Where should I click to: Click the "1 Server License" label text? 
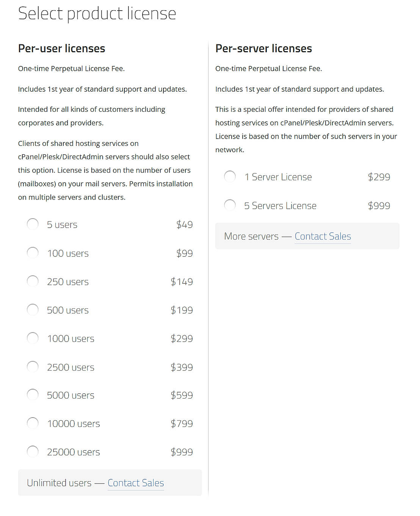[x=278, y=177]
